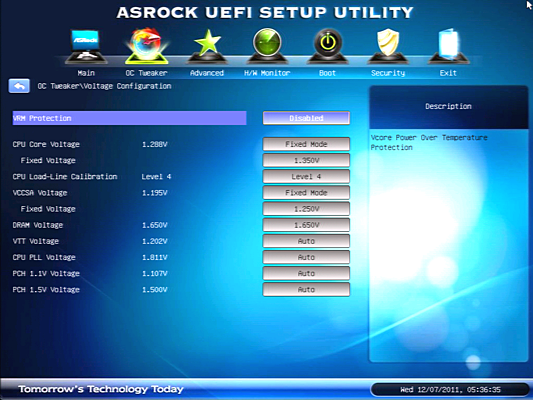Click the VTT 1.202V reading
Screen dimensions: 533x400
click(x=155, y=241)
